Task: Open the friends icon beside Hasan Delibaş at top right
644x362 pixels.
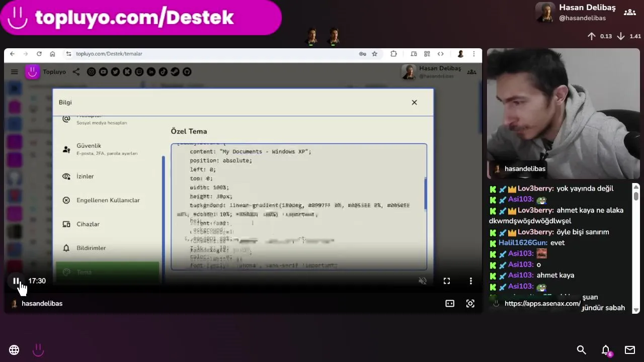Action: tap(630, 13)
